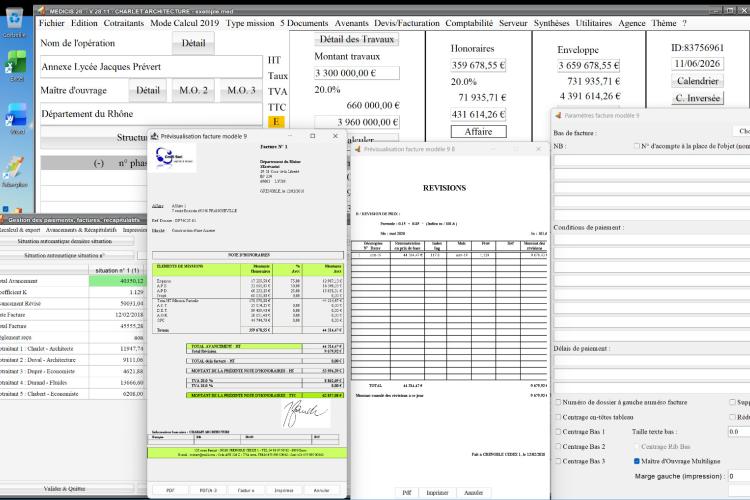Viewport: 750px width, 500px height.
Task: Click the Montant travaux field 3 300 000,00 €
Action: [357, 73]
